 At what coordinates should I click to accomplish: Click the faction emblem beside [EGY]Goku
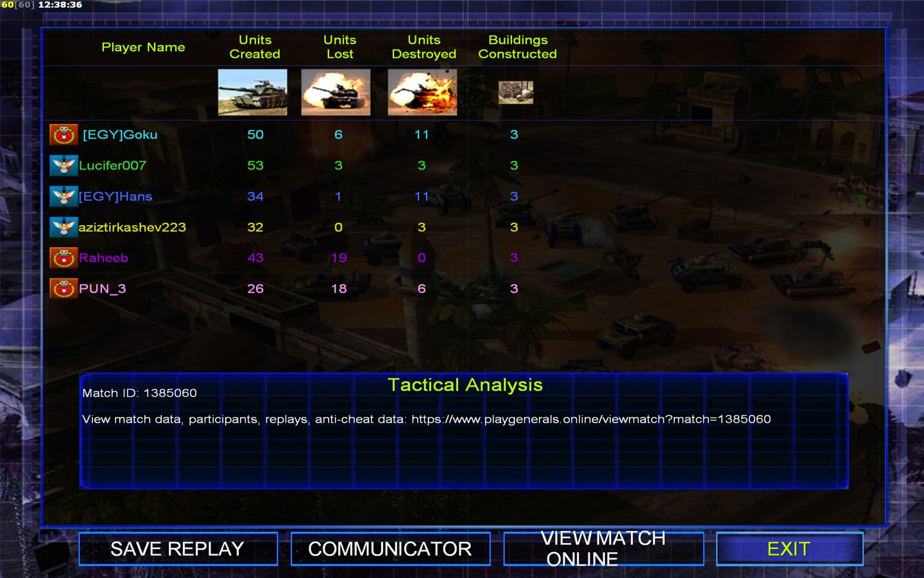[x=64, y=135]
